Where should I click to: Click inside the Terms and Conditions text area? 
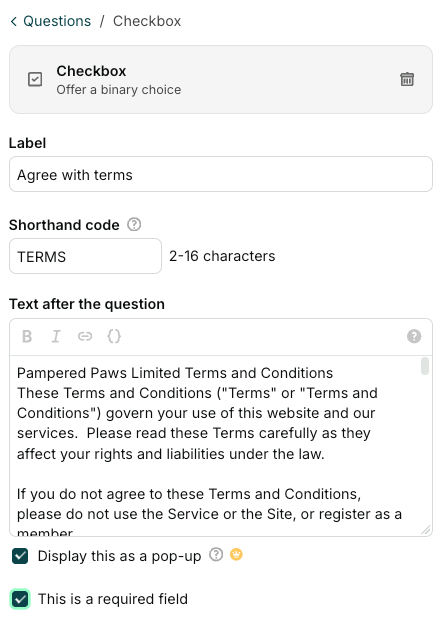214,446
